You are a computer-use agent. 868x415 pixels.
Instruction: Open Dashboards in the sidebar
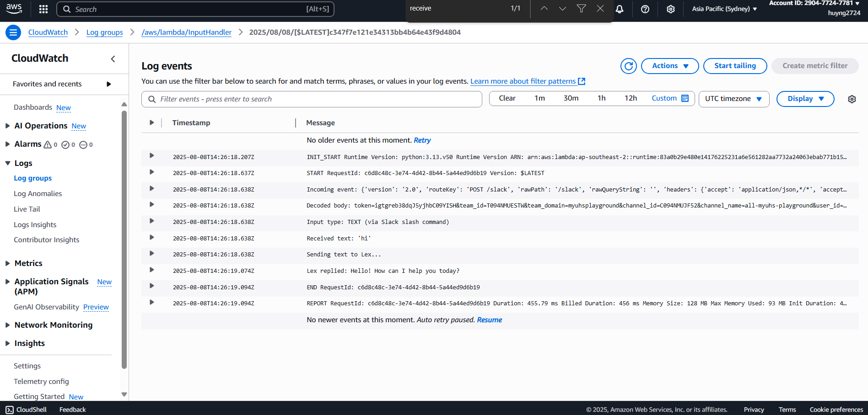click(33, 107)
